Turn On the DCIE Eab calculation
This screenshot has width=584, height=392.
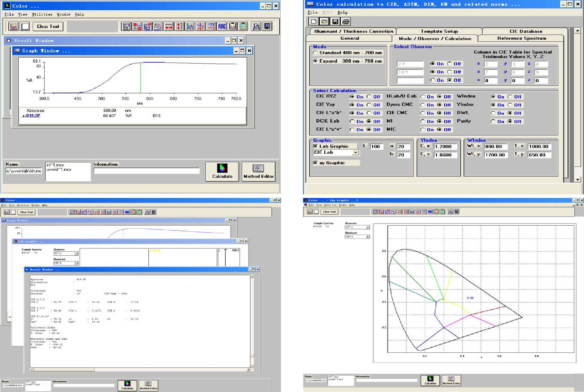(x=352, y=122)
